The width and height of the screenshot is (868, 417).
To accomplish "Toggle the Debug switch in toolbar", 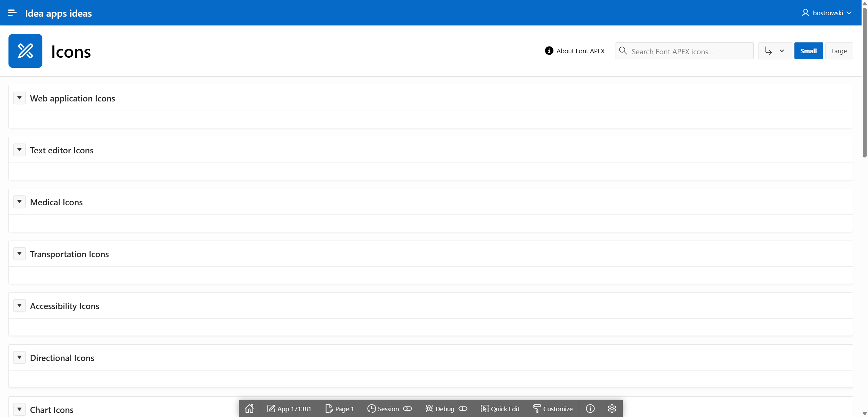I will (463, 409).
